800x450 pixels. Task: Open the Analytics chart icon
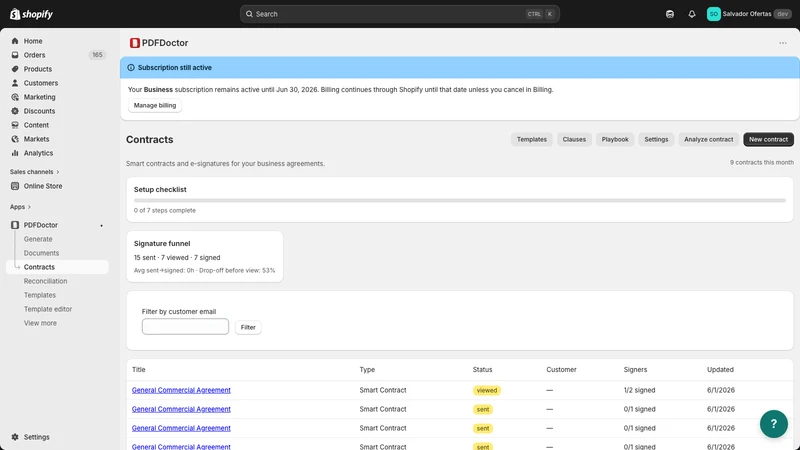15,153
